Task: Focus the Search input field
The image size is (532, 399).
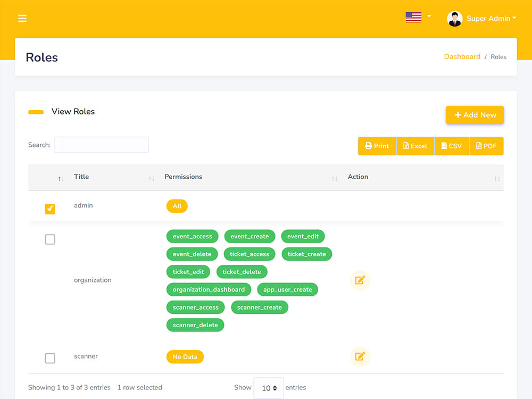Action: [x=101, y=145]
